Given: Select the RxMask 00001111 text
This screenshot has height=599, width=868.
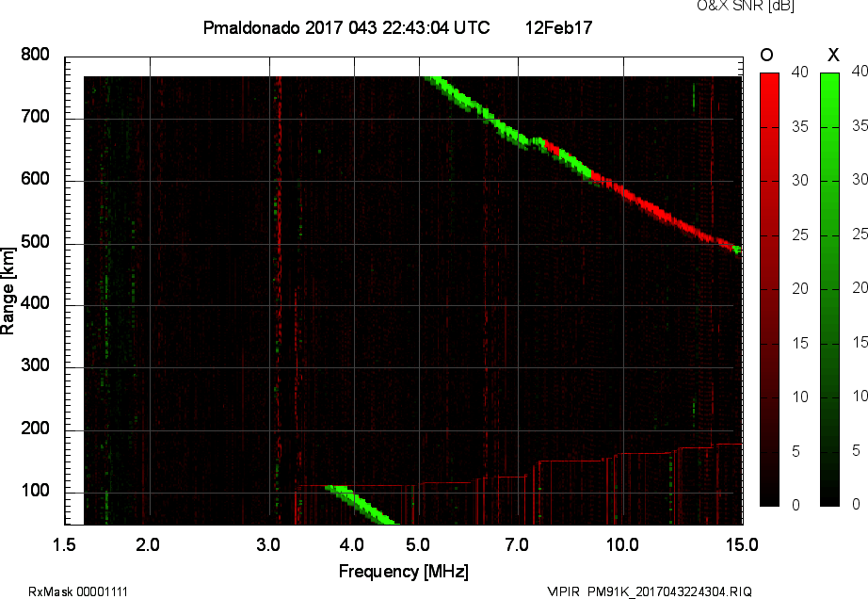Looking at the screenshot, I should [x=78, y=591].
